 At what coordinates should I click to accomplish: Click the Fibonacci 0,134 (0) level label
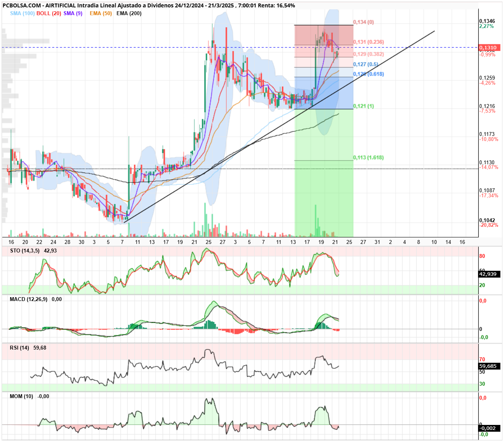pyautogui.click(x=364, y=22)
